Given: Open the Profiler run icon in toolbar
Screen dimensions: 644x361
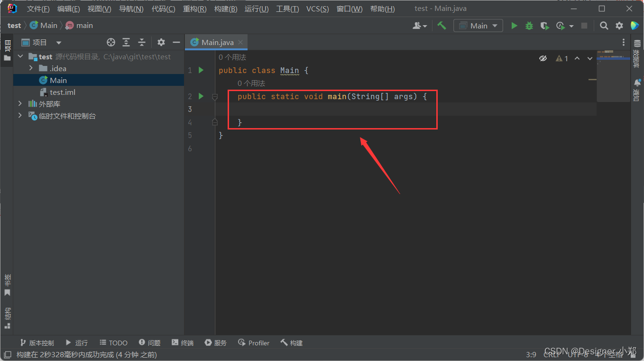Looking at the screenshot, I should point(561,26).
